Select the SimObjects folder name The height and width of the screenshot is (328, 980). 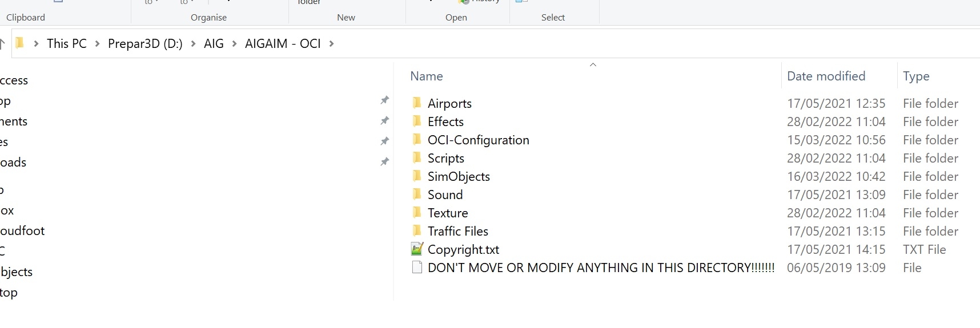pos(459,177)
